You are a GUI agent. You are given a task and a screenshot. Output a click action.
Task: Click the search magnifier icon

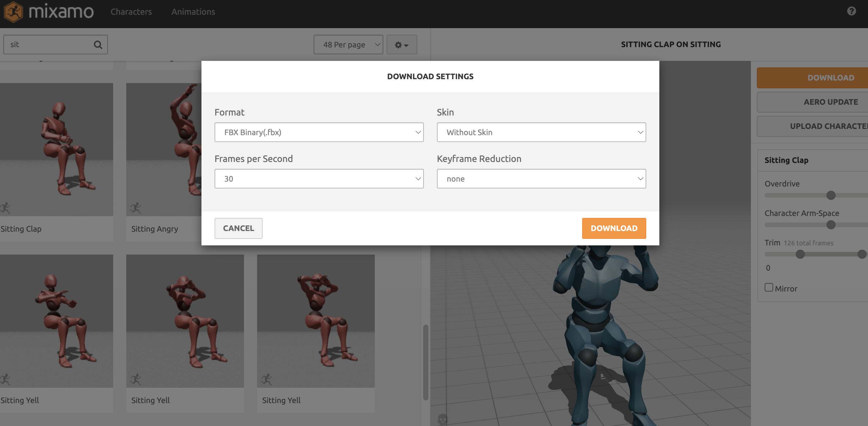[98, 44]
